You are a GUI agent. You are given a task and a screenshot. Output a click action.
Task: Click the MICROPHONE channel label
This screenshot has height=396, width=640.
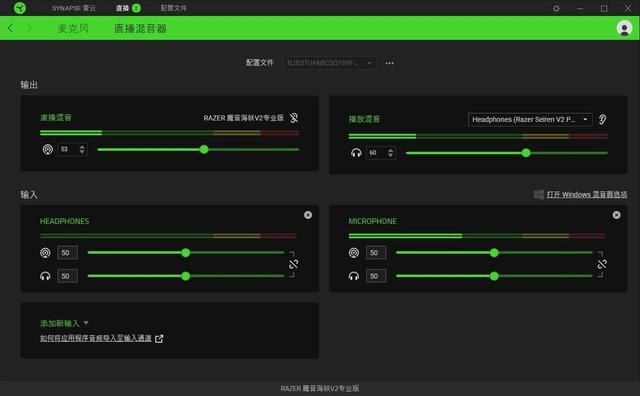[x=372, y=221]
